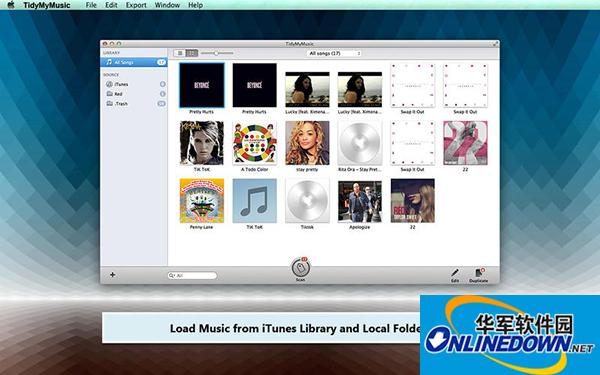Open the Window menu
The height and width of the screenshot is (375, 600).
coord(167,5)
